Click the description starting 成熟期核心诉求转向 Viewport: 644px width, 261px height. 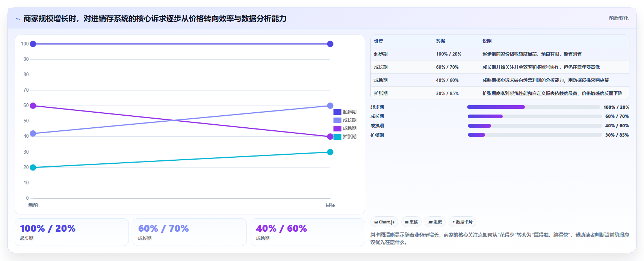tap(546, 80)
